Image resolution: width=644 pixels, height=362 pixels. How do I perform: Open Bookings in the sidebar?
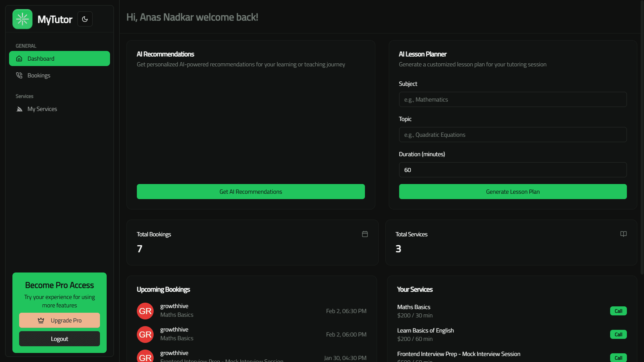[x=59, y=75]
